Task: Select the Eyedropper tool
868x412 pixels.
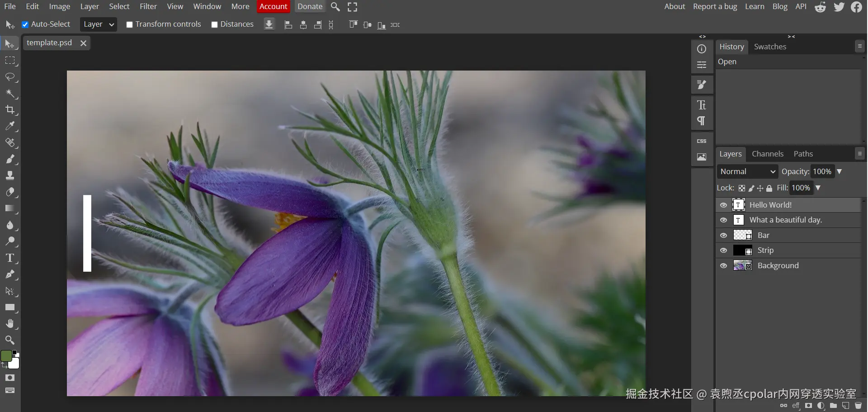Action: pos(10,126)
